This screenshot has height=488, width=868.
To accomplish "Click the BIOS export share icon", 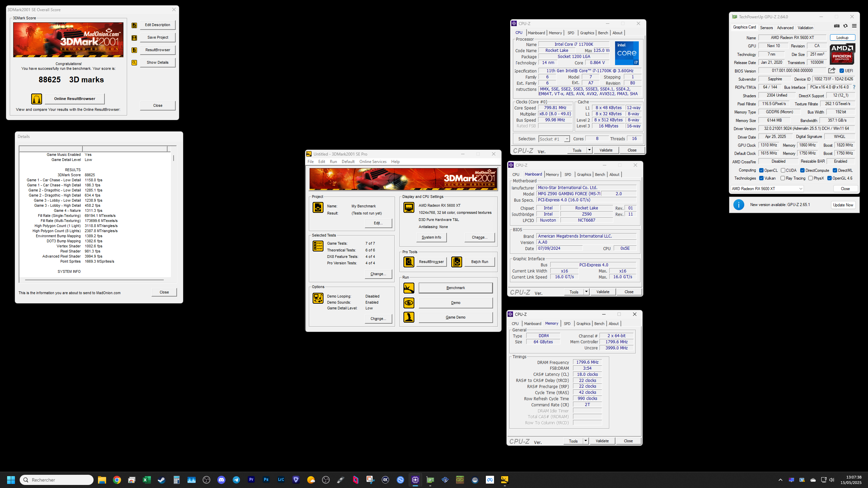I will [832, 70].
